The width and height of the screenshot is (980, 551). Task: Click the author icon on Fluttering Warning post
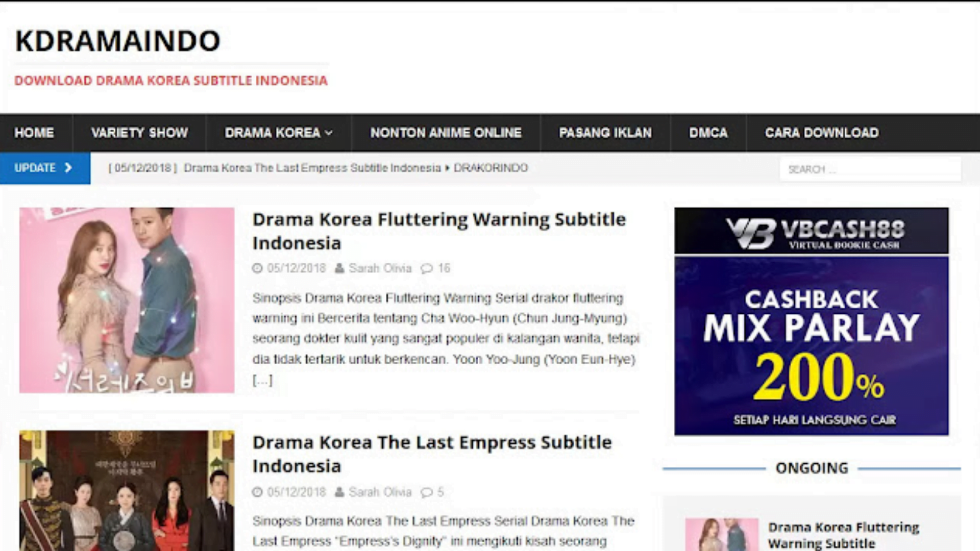(339, 268)
